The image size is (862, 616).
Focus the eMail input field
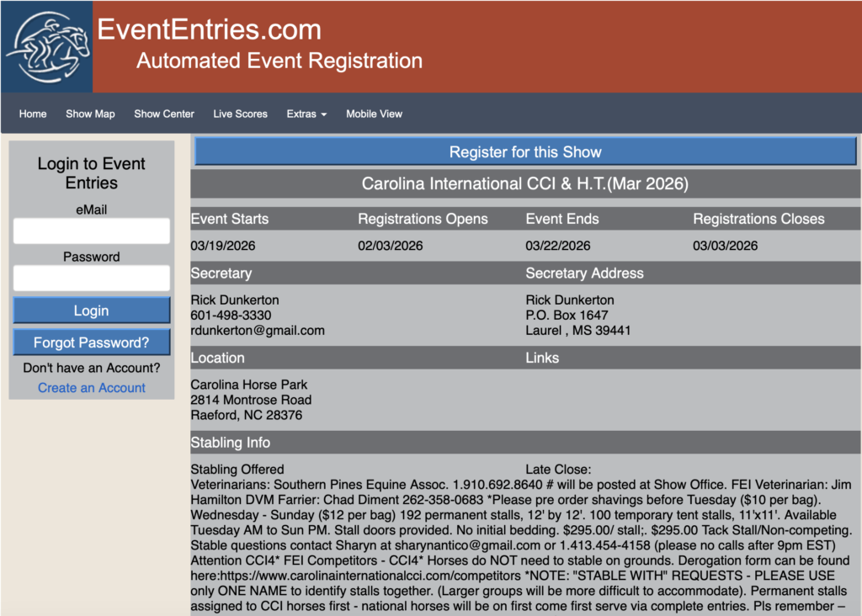pyautogui.click(x=91, y=231)
